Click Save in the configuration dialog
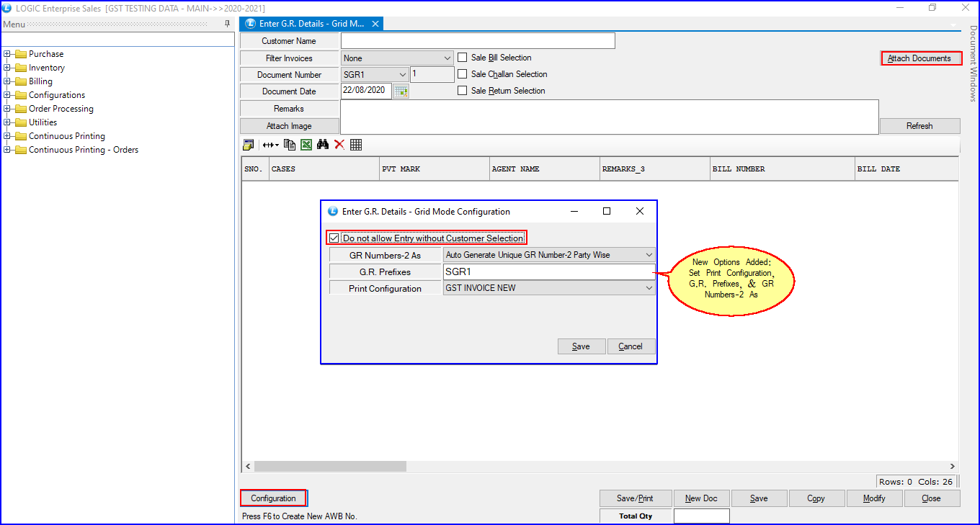Image resolution: width=980 pixels, height=525 pixels. [581, 346]
